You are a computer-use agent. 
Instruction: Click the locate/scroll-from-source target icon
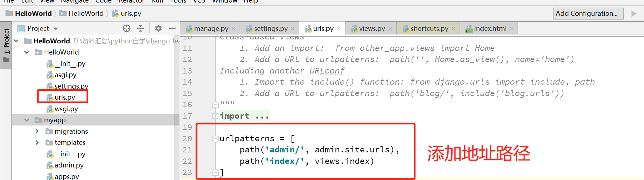coord(127,28)
